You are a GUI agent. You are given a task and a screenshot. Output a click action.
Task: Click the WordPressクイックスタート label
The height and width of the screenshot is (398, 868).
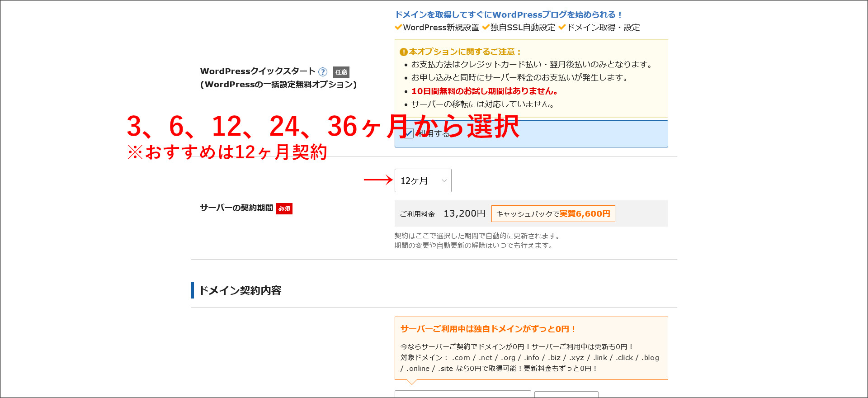pos(258,71)
